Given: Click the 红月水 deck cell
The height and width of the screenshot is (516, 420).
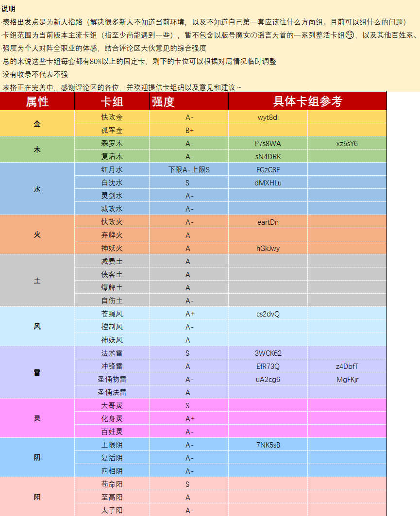Looking at the screenshot, I should point(112,169).
